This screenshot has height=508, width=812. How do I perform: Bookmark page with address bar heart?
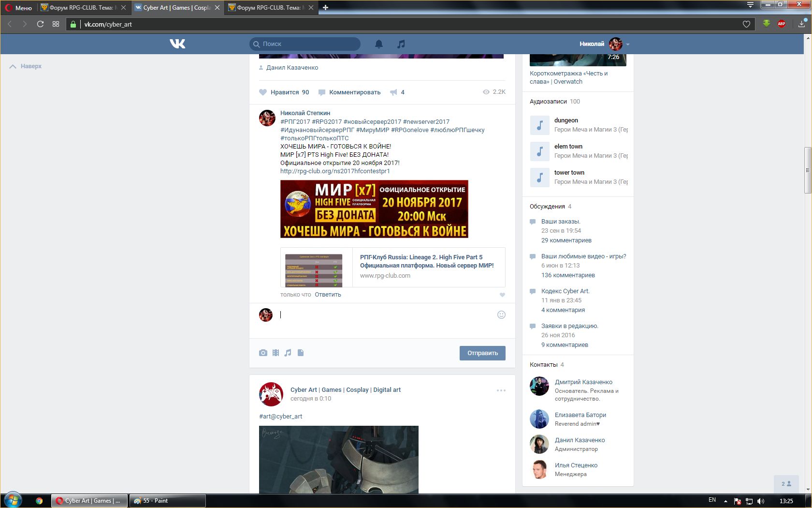tap(746, 24)
